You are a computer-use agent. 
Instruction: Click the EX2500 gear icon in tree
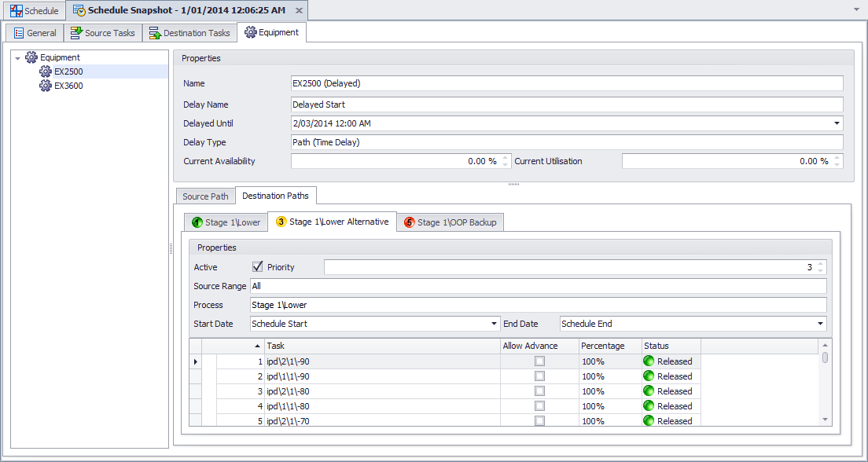pyautogui.click(x=46, y=71)
